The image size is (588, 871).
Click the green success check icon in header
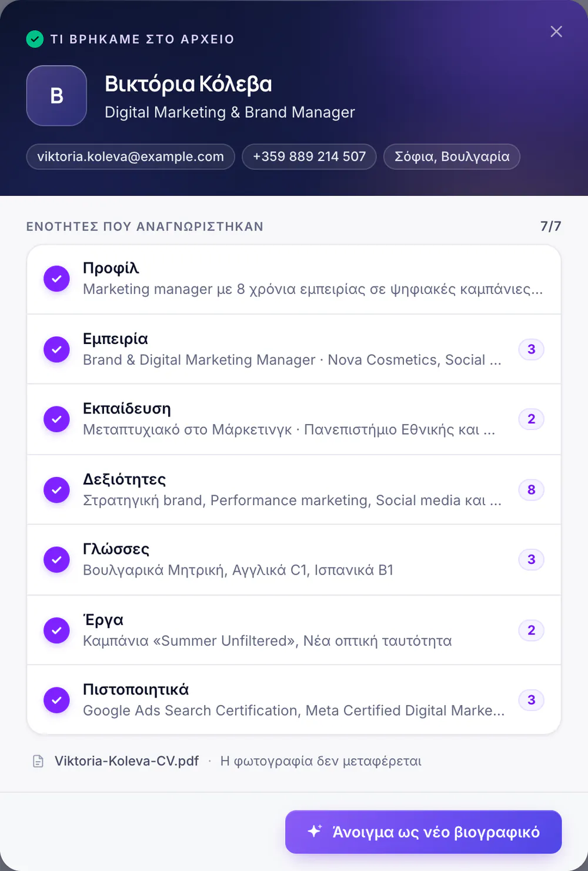[35, 39]
